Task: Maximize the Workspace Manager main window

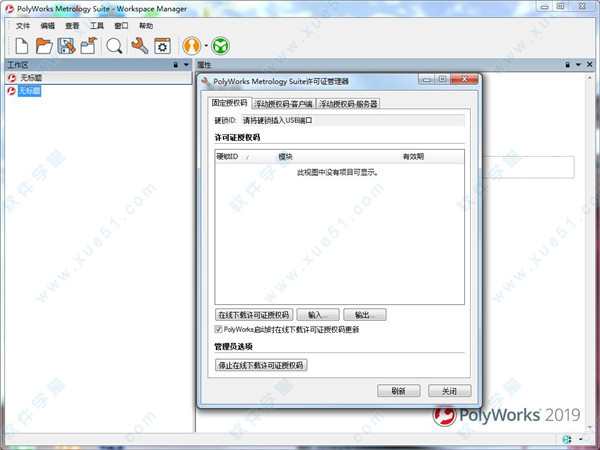Action: click(x=560, y=7)
